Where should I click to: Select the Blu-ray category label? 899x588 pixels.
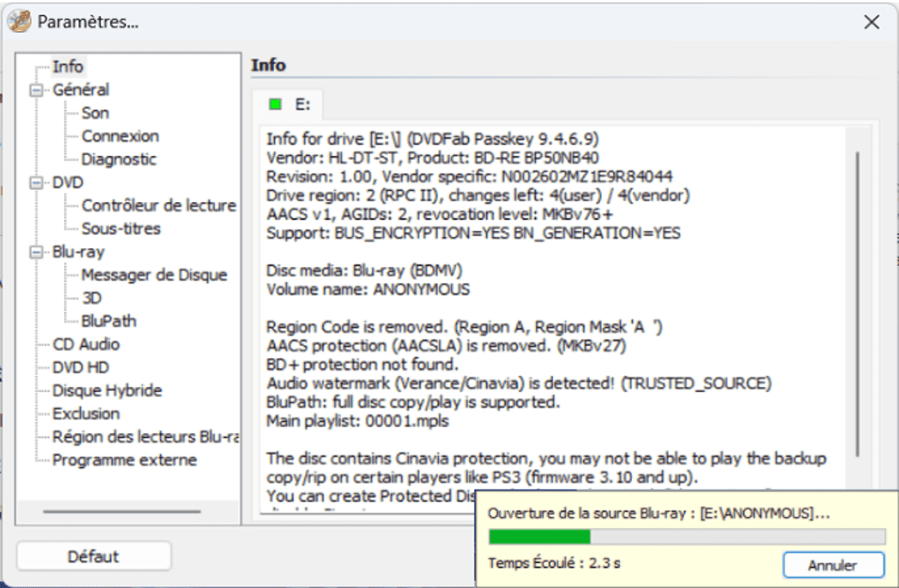(79, 252)
